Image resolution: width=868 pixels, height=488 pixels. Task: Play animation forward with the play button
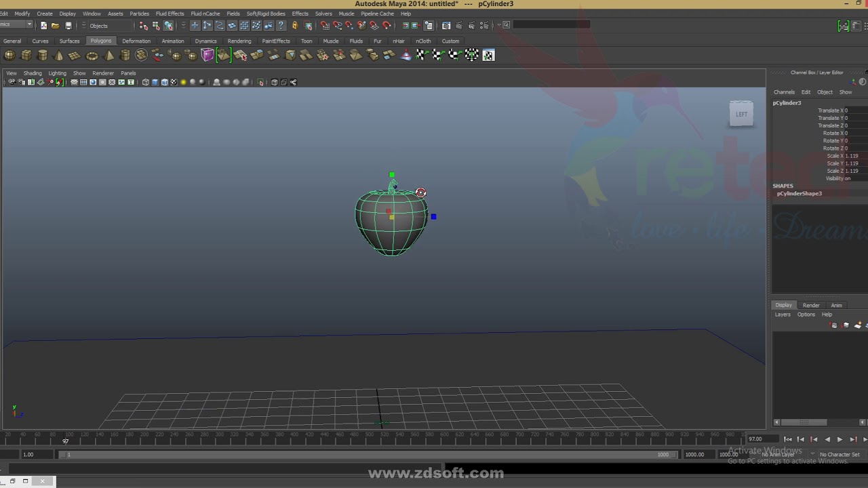pos(840,440)
